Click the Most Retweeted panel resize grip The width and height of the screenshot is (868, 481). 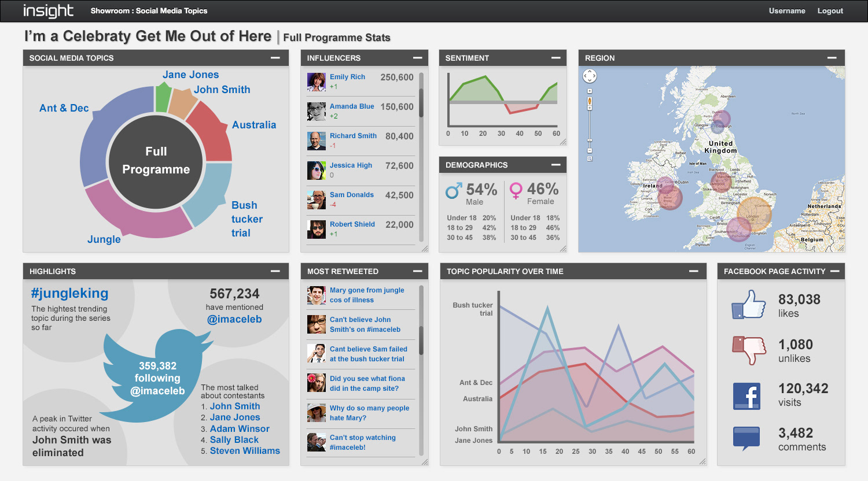[x=425, y=462]
